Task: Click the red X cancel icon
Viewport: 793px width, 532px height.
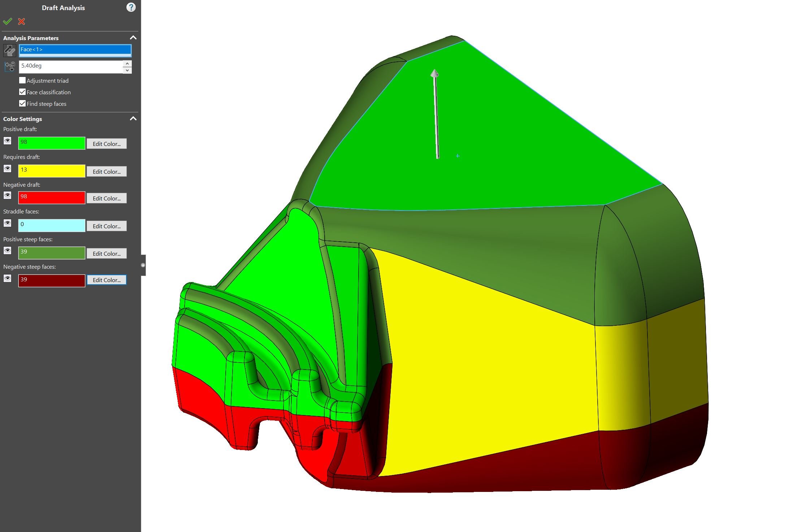Action: pos(22,22)
